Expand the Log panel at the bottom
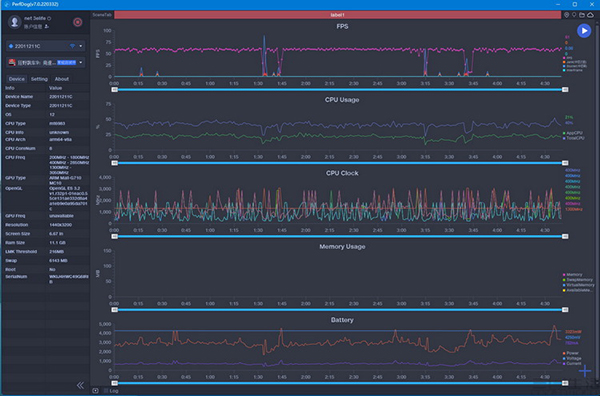Viewport: 600px width, 396px height. [111, 391]
